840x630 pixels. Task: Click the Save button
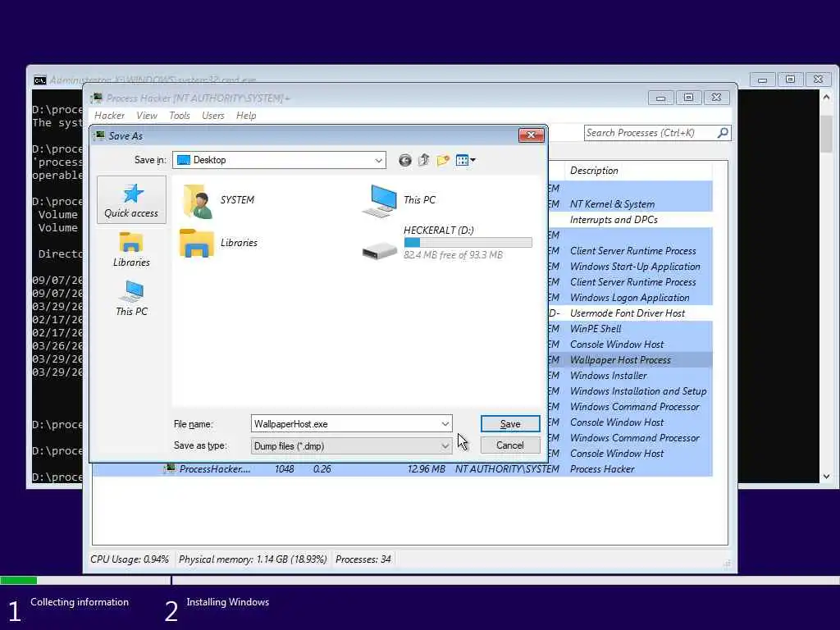click(x=510, y=424)
